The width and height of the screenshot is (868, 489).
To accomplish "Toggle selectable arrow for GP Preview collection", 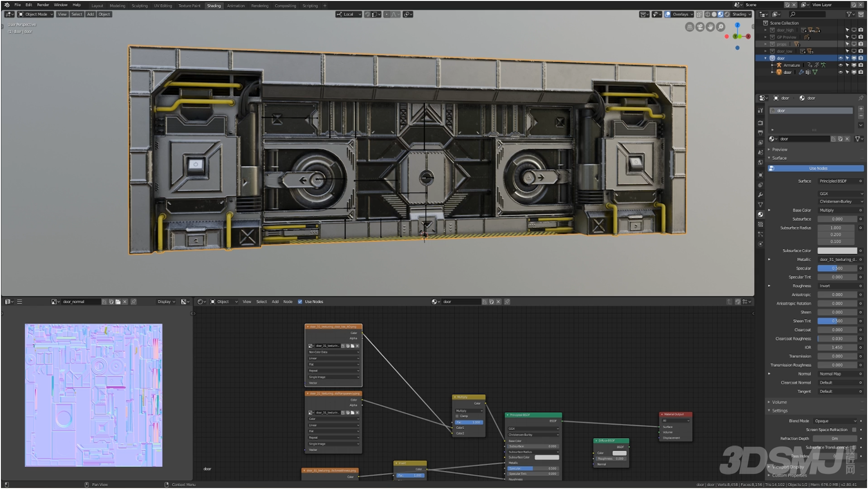I will [x=847, y=37].
